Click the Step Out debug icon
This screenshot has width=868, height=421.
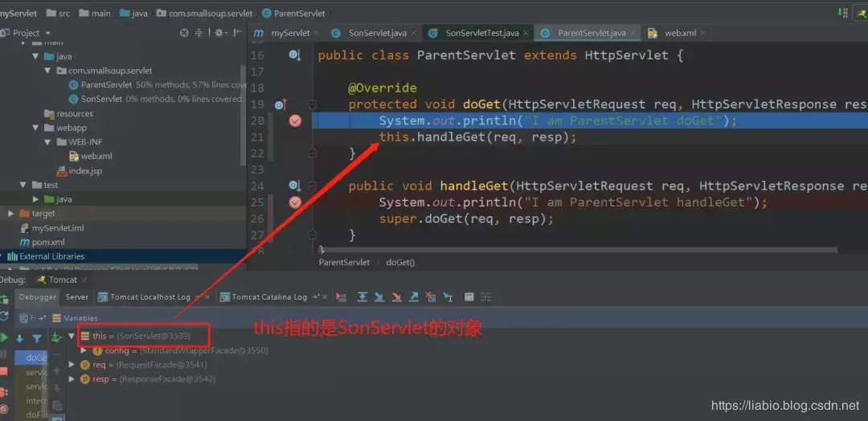pos(414,297)
